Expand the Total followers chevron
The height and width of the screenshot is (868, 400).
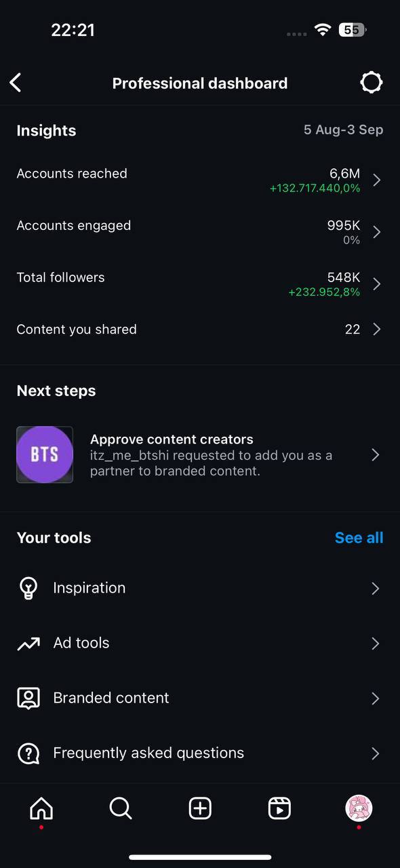377,284
